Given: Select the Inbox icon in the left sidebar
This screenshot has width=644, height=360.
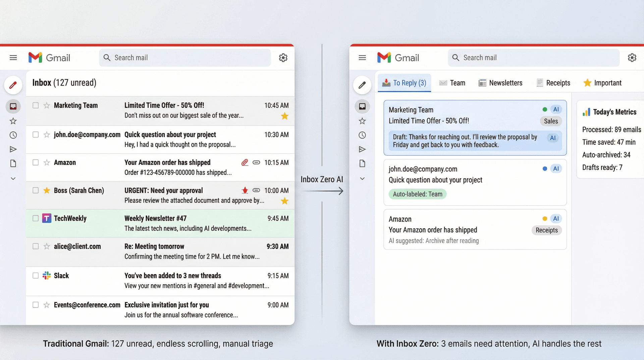Looking at the screenshot, I should point(13,106).
